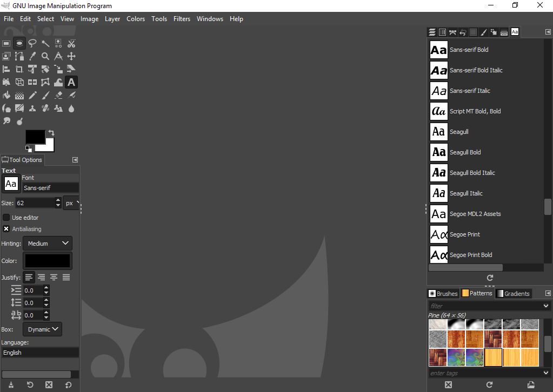Set text justify to right aligned
The width and height of the screenshot is (553, 392).
pyautogui.click(x=41, y=278)
